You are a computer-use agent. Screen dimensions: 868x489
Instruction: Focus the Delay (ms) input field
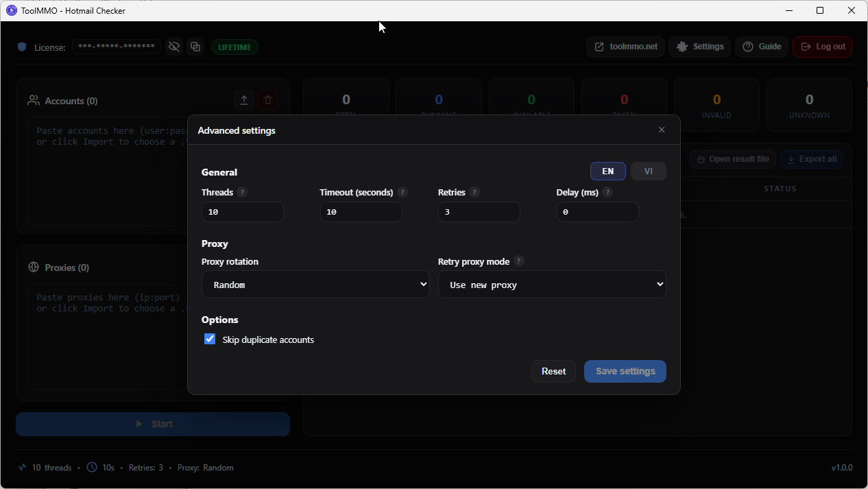[597, 212]
